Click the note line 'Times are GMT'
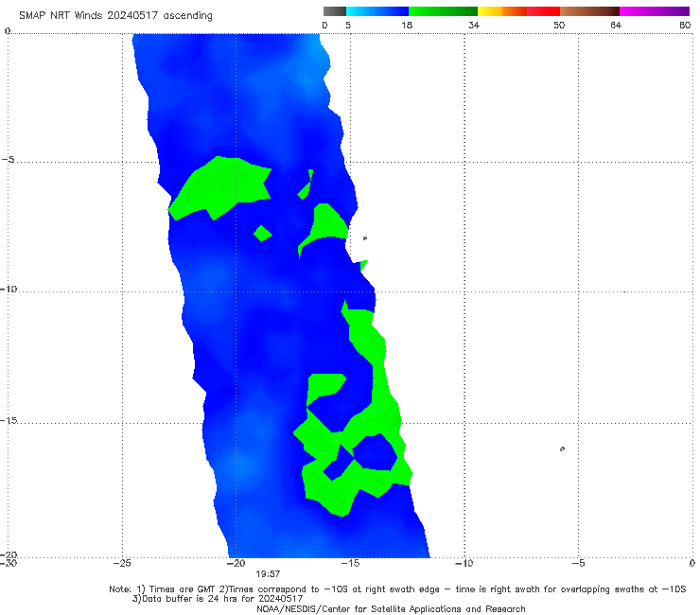The width and height of the screenshot is (700, 615). [183, 589]
